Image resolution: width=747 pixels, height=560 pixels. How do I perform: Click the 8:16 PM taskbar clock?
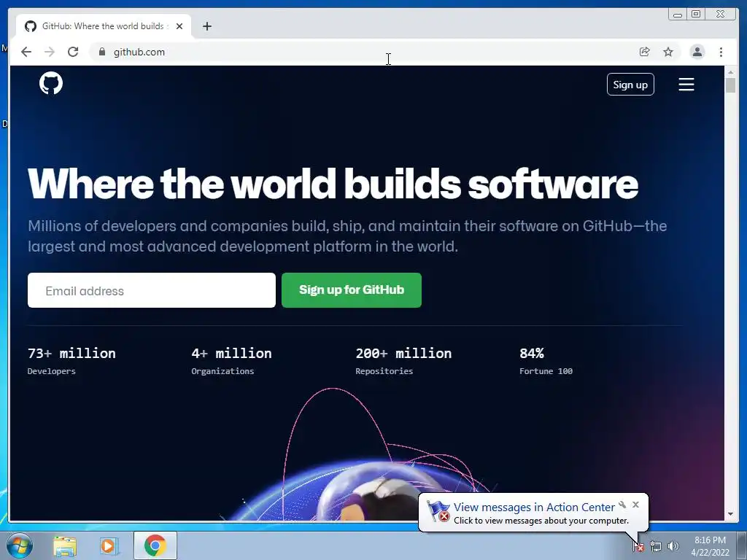point(710,545)
